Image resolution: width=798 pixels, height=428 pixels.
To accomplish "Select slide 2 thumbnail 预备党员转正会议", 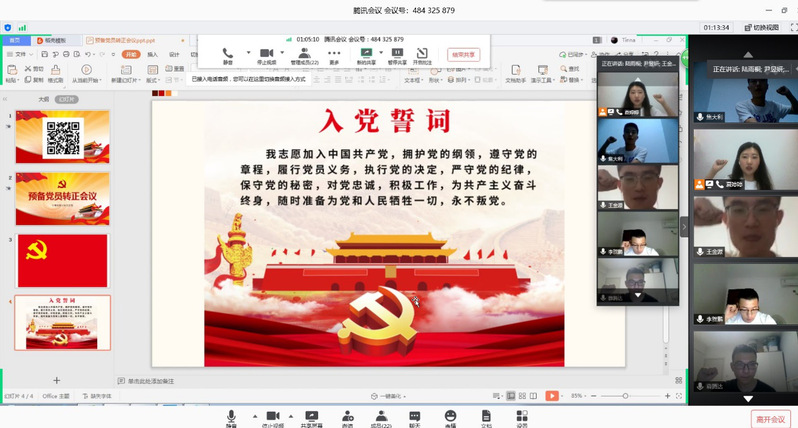I will click(x=63, y=198).
